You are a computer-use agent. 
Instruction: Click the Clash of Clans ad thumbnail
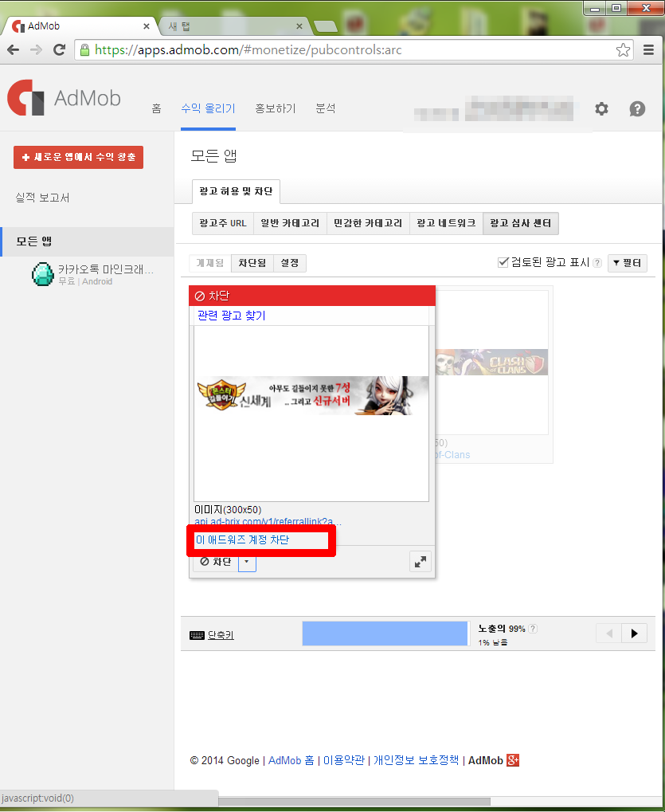click(491, 362)
